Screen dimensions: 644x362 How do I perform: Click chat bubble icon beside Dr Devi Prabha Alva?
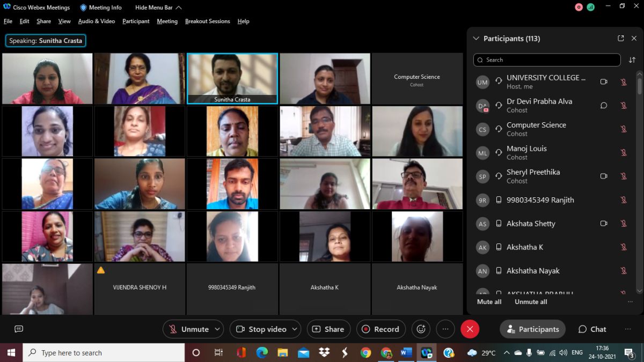(x=604, y=106)
